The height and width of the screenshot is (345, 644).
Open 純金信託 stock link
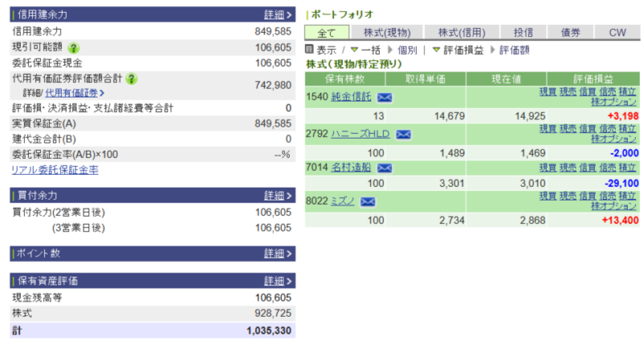tap(351, 97)
